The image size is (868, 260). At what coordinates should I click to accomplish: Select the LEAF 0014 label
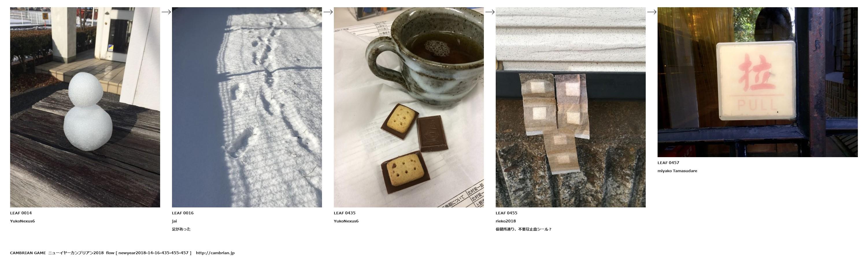[x=21, y=213]
